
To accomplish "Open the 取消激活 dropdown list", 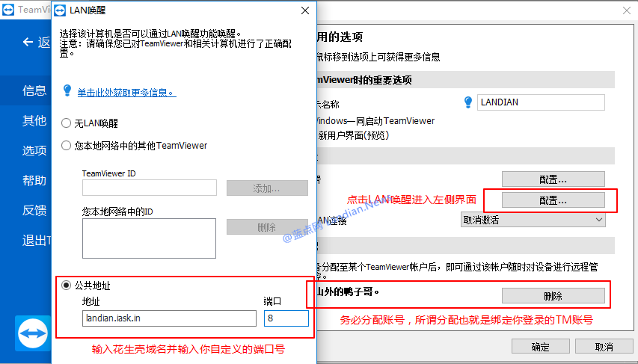I will coord(533,220).
